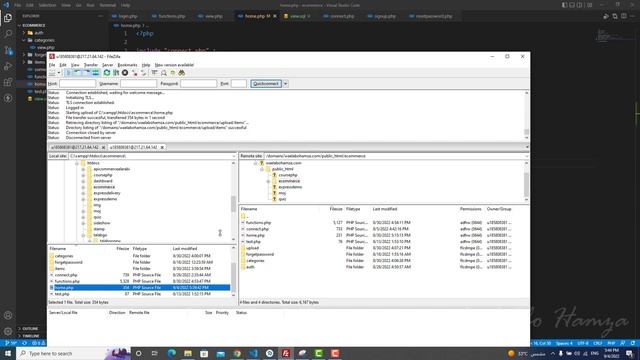Open FileZilla Transfer menu
Viewport: 640px width, 360px height.
(91, 65)
